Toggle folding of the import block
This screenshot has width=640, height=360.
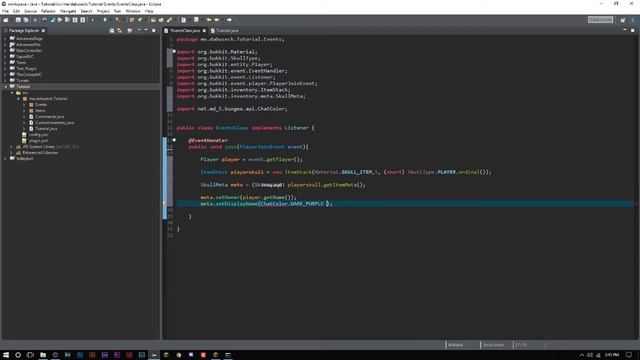click(174, 51)
